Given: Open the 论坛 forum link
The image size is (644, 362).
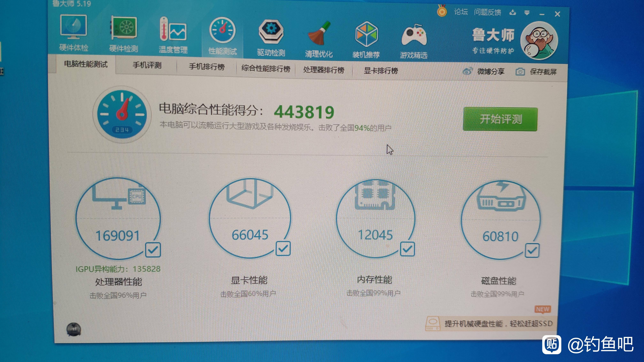Looking at the screenshot, I should [x=461, y=12].
